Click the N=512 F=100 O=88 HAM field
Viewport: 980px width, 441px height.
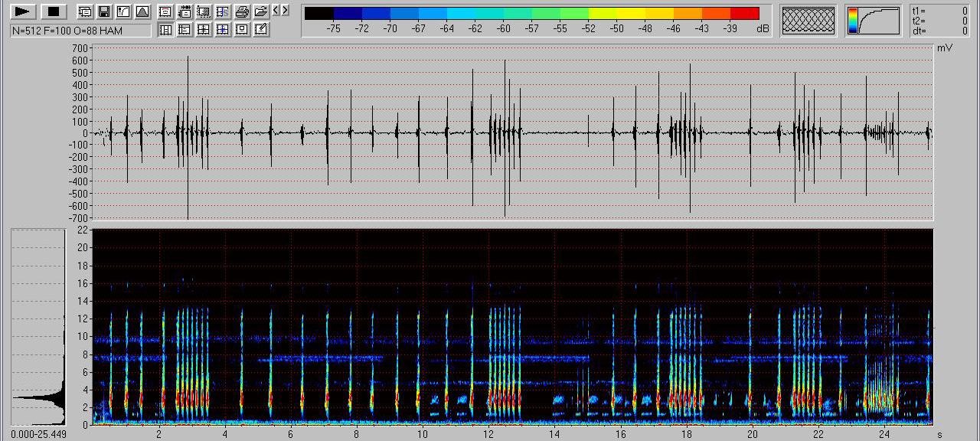pyautogui.click(x=80, y=31)
